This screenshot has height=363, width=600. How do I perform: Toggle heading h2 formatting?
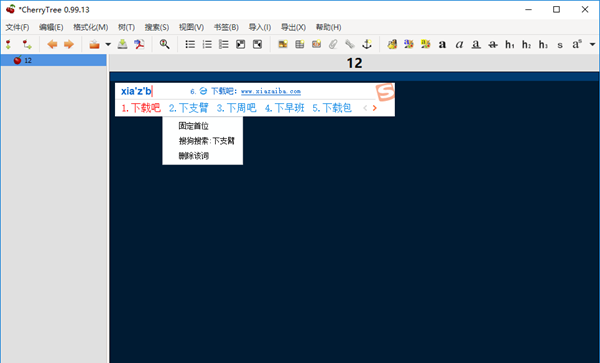pos(527,44)
